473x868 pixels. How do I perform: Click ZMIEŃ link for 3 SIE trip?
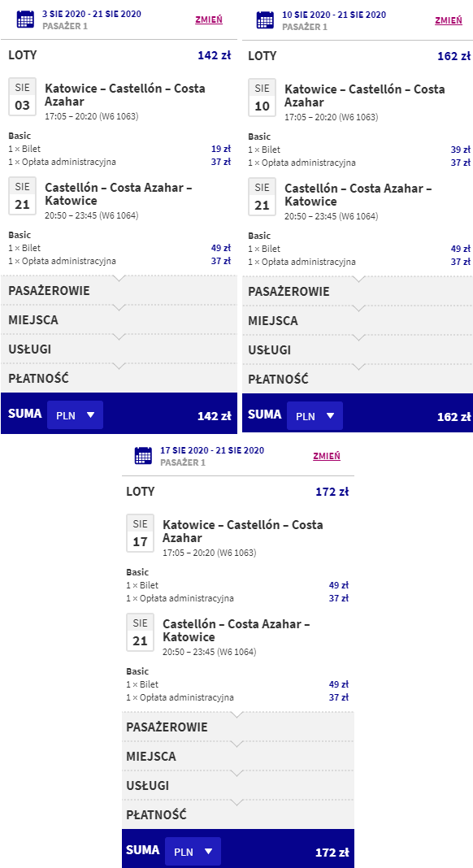pos(209,20)
